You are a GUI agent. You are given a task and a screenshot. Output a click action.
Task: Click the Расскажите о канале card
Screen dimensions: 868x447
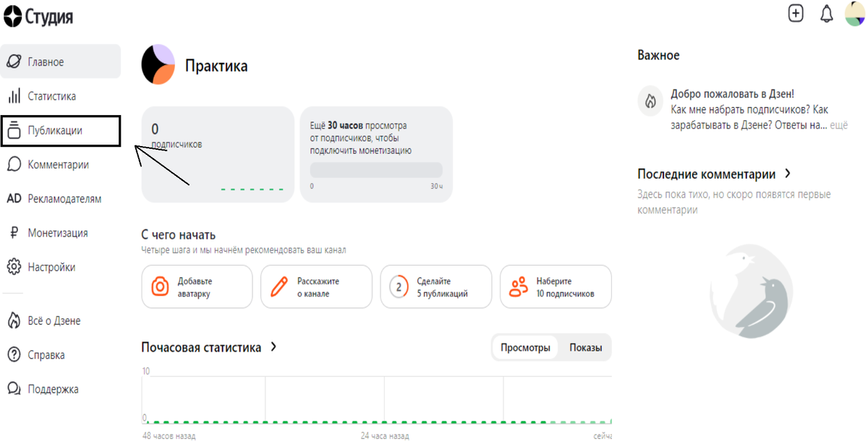(x=316, y=287)
